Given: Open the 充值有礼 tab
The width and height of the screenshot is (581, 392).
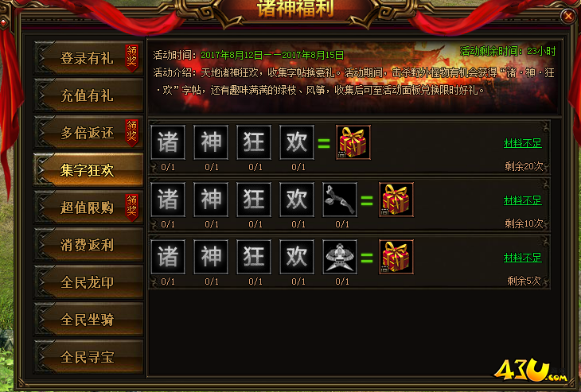Looking at the screenshot, I should [x=88, y=95].
